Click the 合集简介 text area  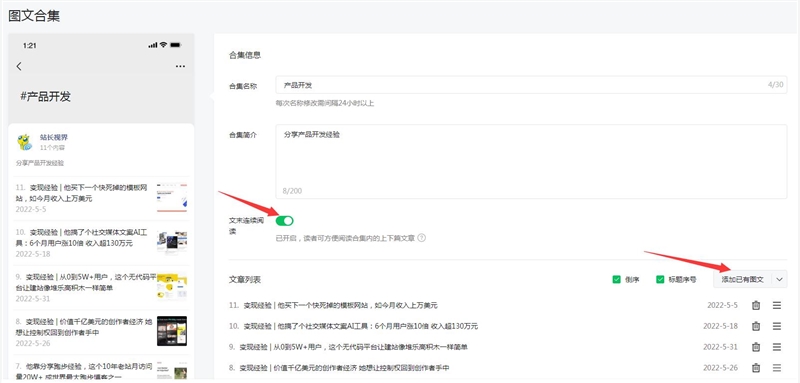pyautogui.click(x=531, y=161)
